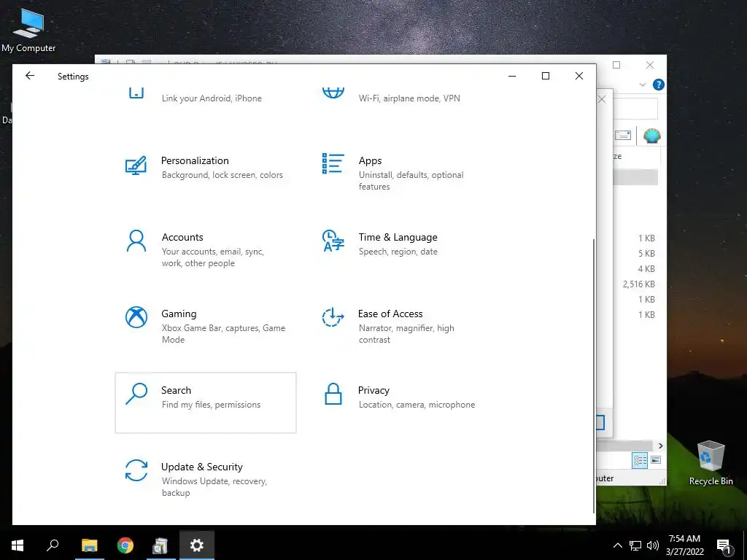Click the Settings window vertical scrollbar
747x560 pixels.
pos(594,376)
